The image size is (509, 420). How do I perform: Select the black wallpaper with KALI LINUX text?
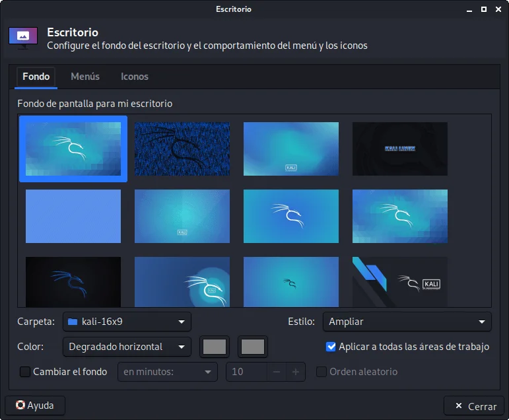pos(400,149)
